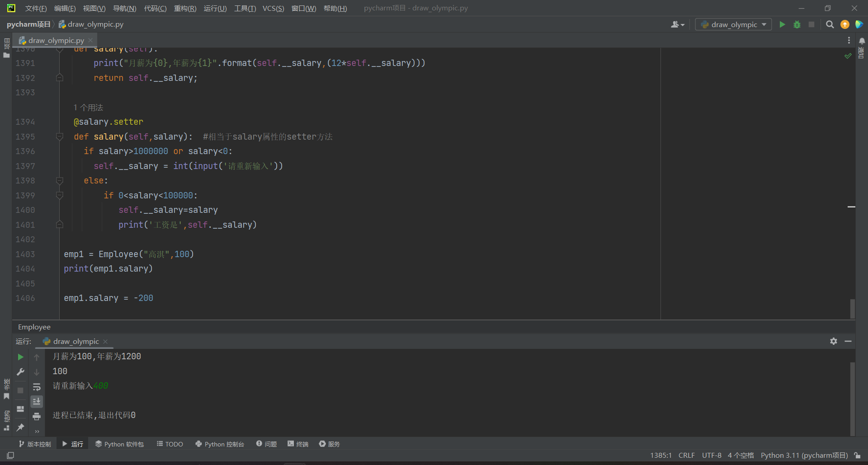Collapse the else block fold at 1398
The height and width of the screenshot is (465, 868).
pyautogui.click(x=59, y=181)
